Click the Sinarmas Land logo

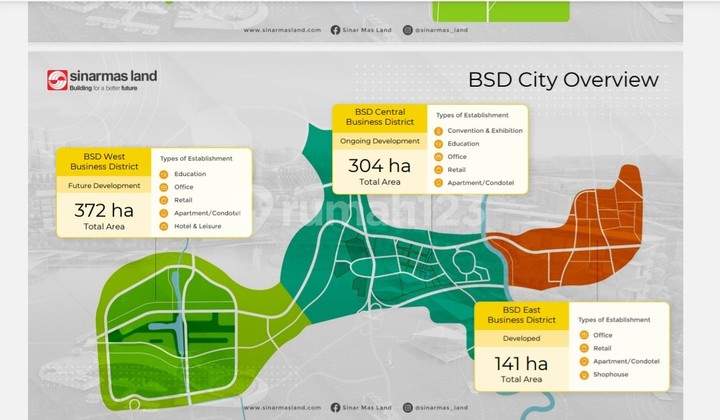[x=101, y=80]
